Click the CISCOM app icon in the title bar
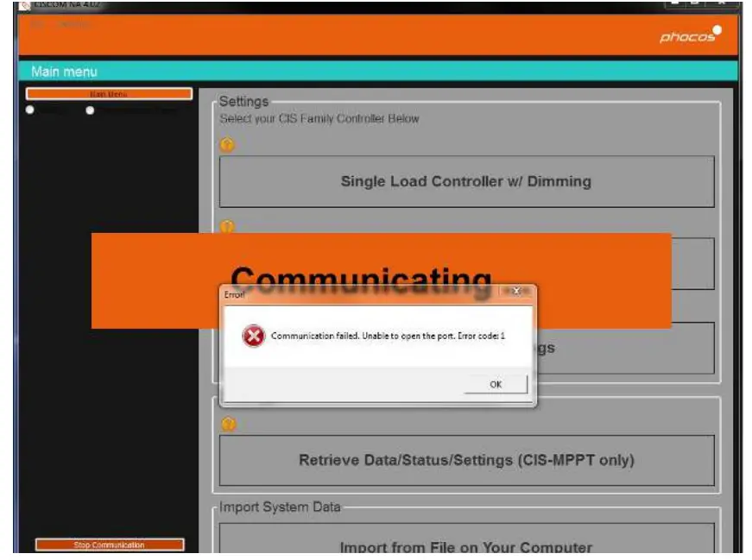 (x=24, y=5)
